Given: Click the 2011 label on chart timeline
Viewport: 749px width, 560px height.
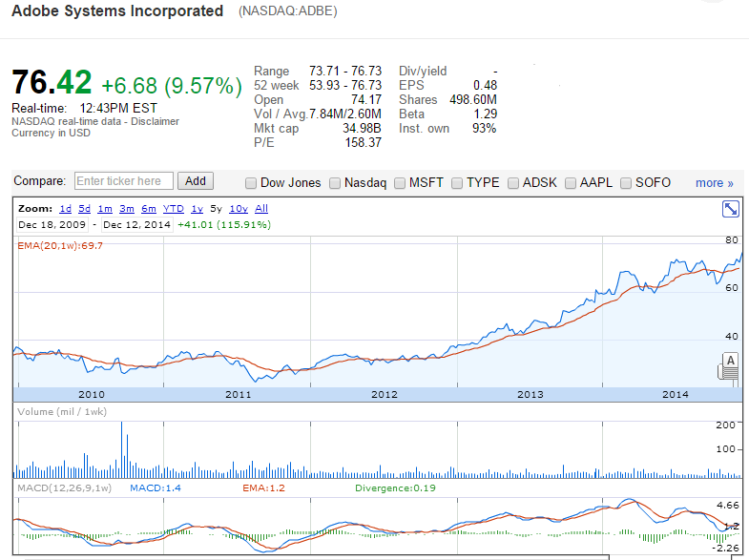Looking at the screenshot, I should 238,394.
